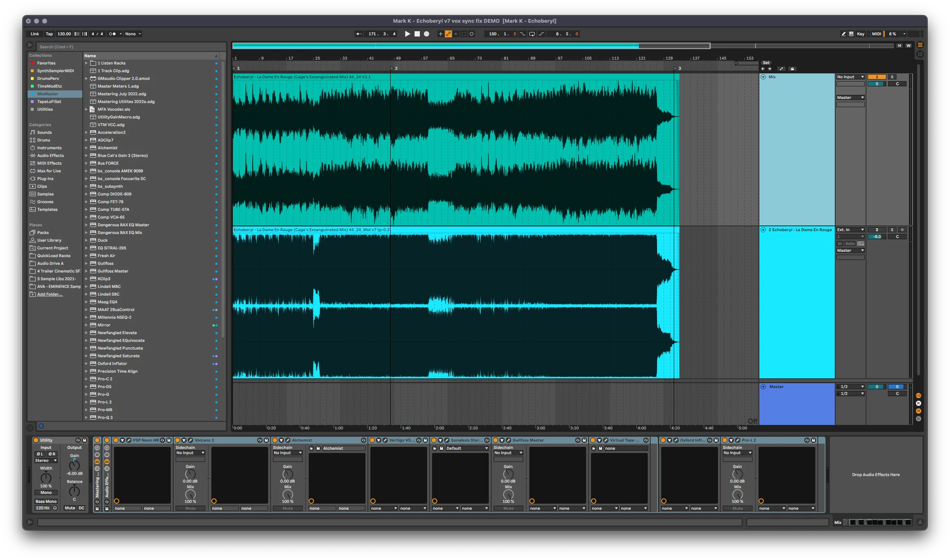
Task: Open the Quantization menu showing None
Action: pos(133,34)
